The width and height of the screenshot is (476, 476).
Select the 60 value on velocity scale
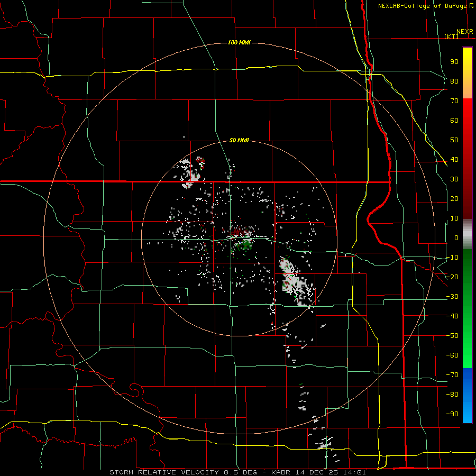[x=454, y=120]
